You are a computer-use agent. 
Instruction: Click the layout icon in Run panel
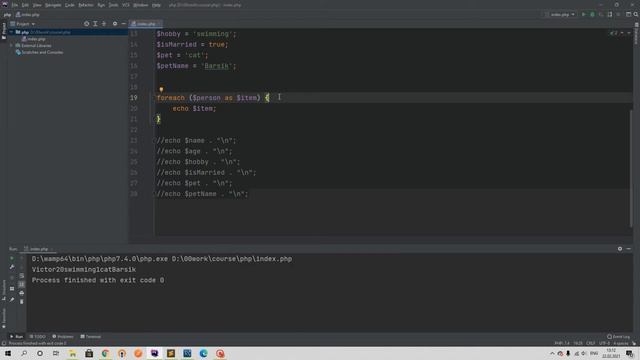pyautogui.click(x=12, y=289)
